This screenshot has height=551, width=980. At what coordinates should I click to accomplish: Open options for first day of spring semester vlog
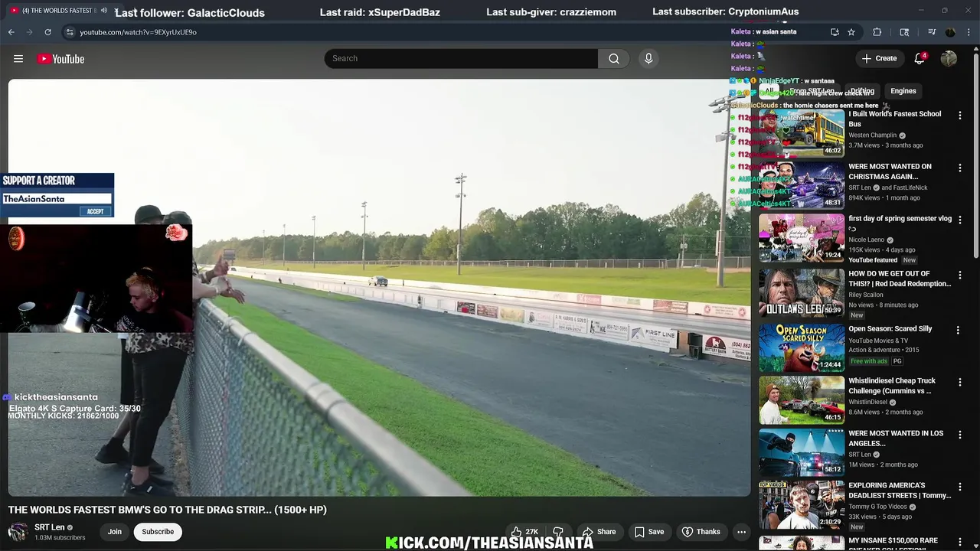(x=959, y=220)
